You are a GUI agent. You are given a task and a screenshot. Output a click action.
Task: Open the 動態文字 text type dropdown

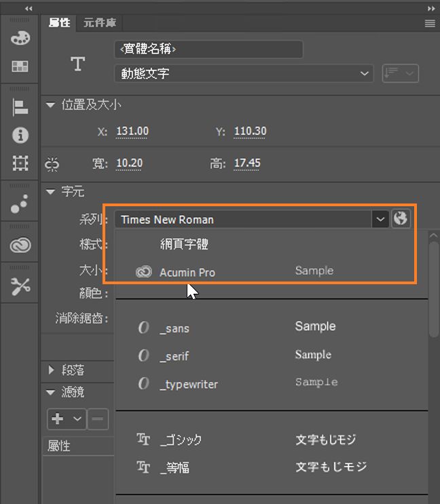pyautogui.click(x=244, y=74)
